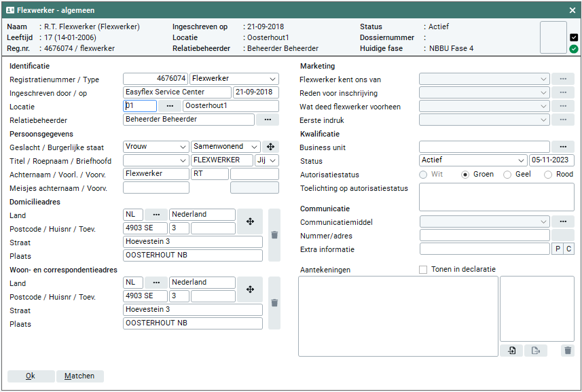Open the Communicatiemiddel dropdown
The width and height of the screenshot is (582, 392).
484,221
